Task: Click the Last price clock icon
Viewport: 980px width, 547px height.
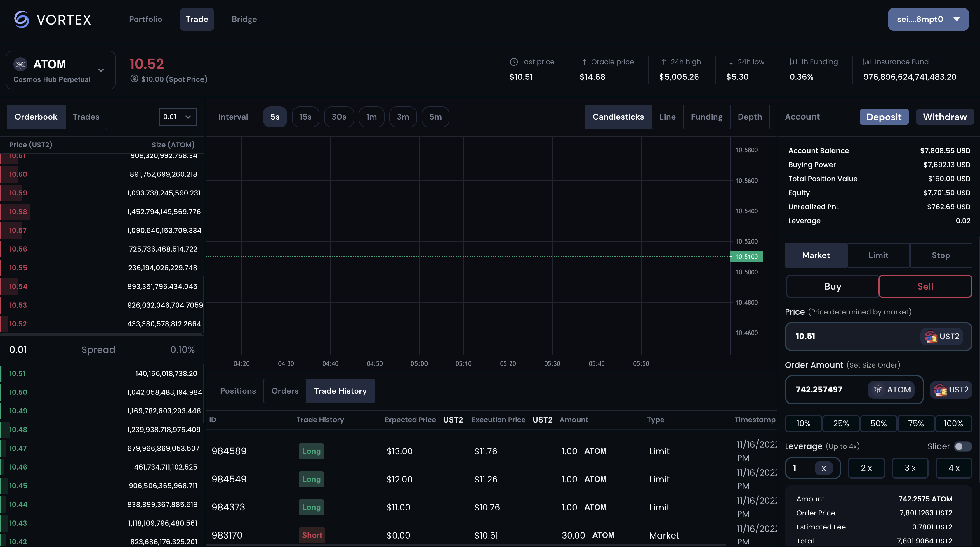Action: [x=514, y=62]
